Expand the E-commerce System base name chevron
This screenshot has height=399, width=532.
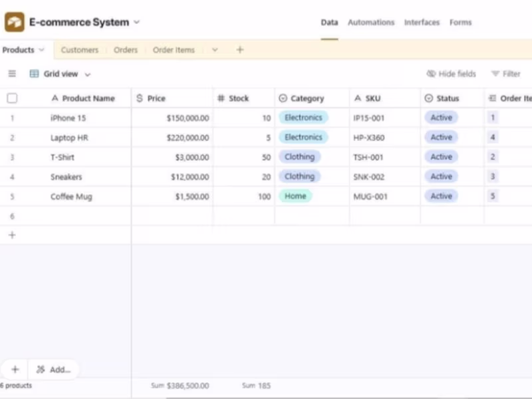click(137, 22)
